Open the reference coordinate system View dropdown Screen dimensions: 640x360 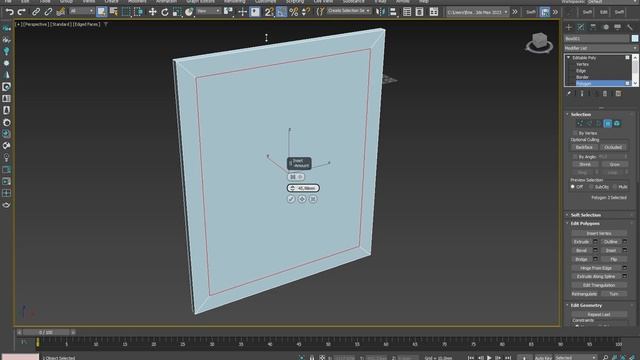209,11
